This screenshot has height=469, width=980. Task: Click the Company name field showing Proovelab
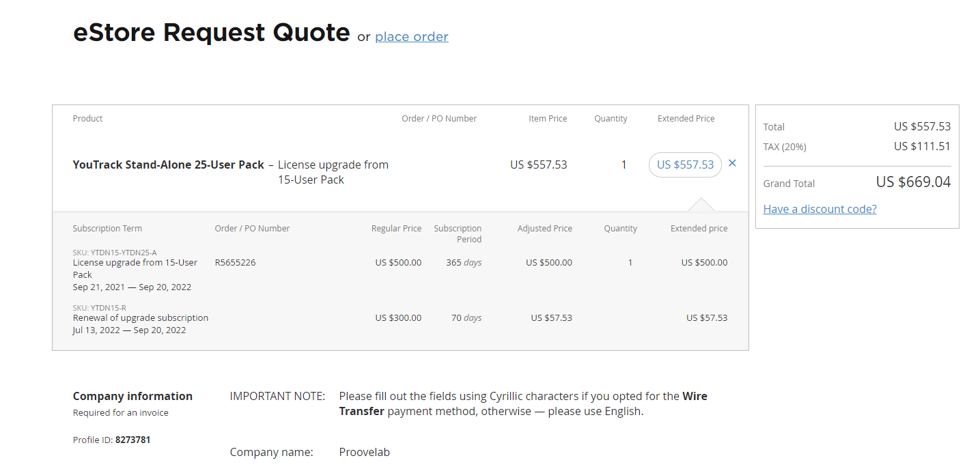pyautogui.click(x=364, y=452)
